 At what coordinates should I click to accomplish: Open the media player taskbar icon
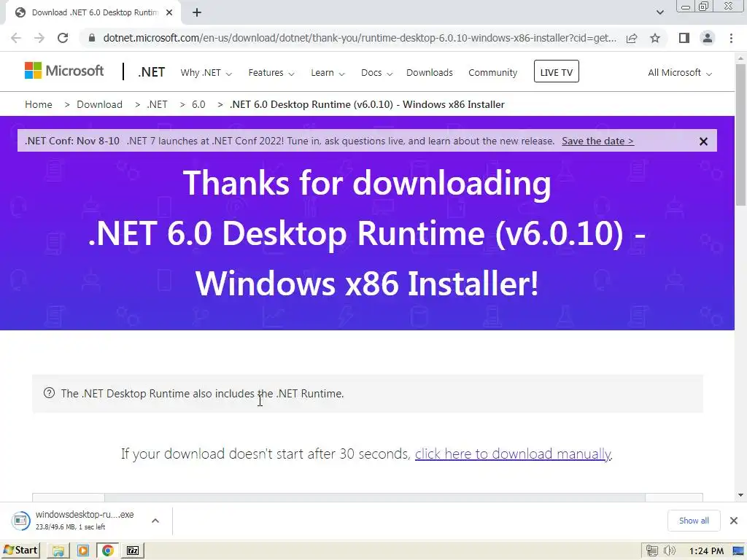(83, 551)
